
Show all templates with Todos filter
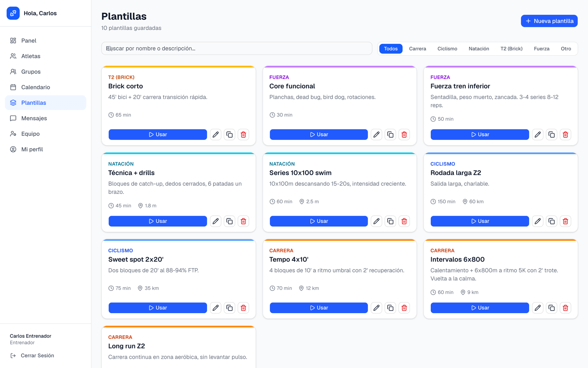coord(391,49)
